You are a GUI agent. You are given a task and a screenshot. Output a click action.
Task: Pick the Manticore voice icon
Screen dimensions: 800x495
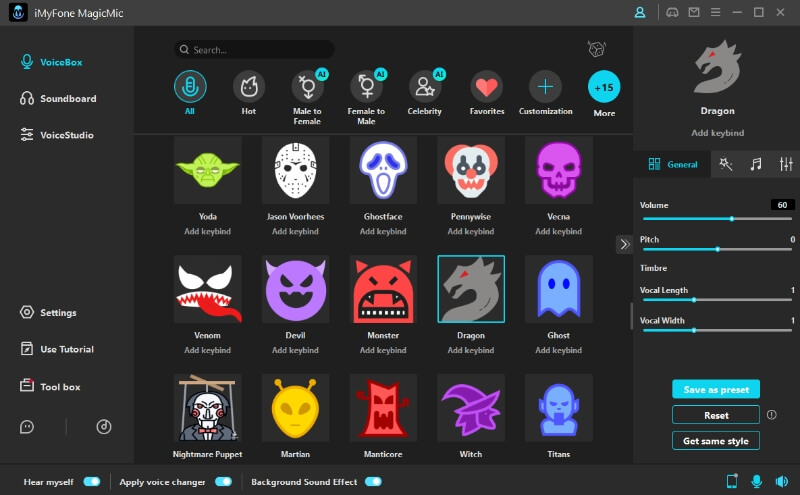[x=383, y=408]
